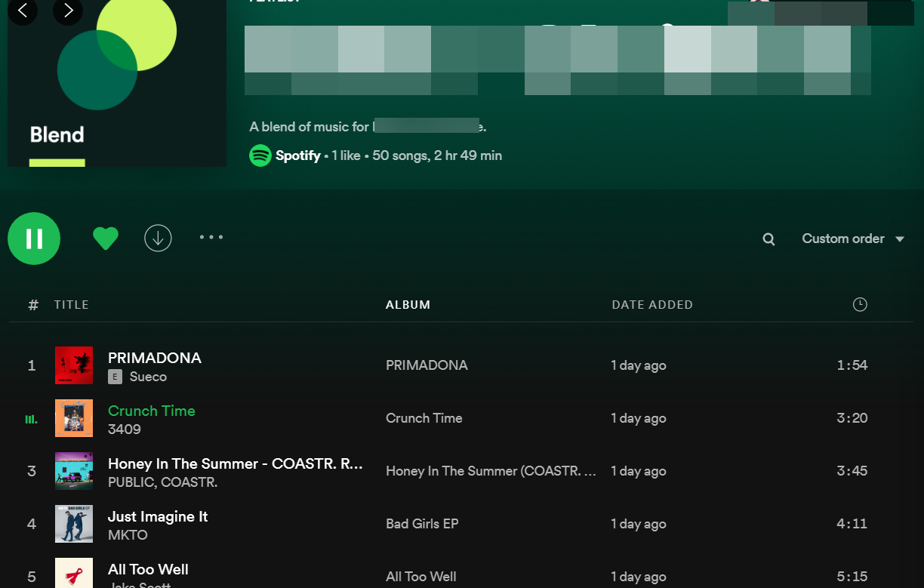924x588 pixels.
Task: Open artist 3409
Action: pos(125,429)
